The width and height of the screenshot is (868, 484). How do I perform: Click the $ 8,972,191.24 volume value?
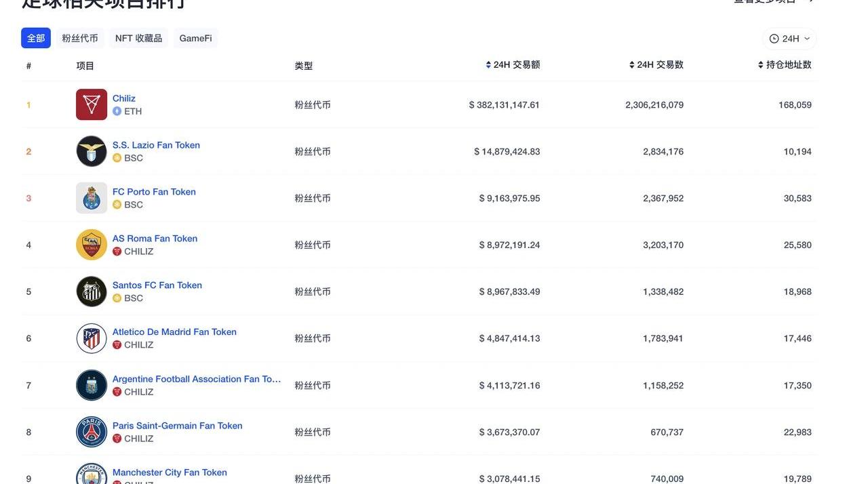[x=510, y=245]
